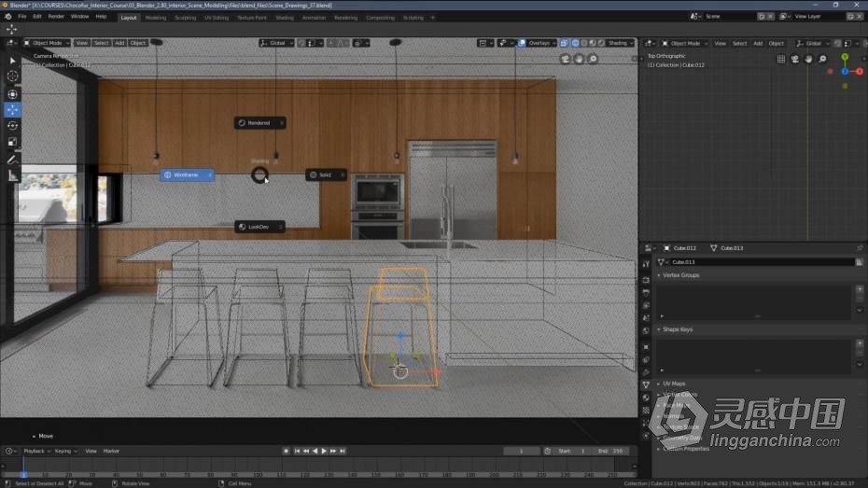Open Active Tool settings tab icon
The image size is (868, 488).
(x=646, y=264)
